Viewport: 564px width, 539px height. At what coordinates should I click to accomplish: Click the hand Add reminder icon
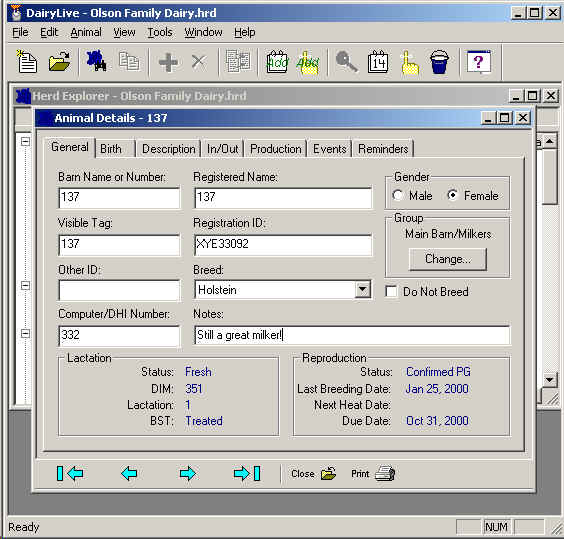tap(308, 63)
